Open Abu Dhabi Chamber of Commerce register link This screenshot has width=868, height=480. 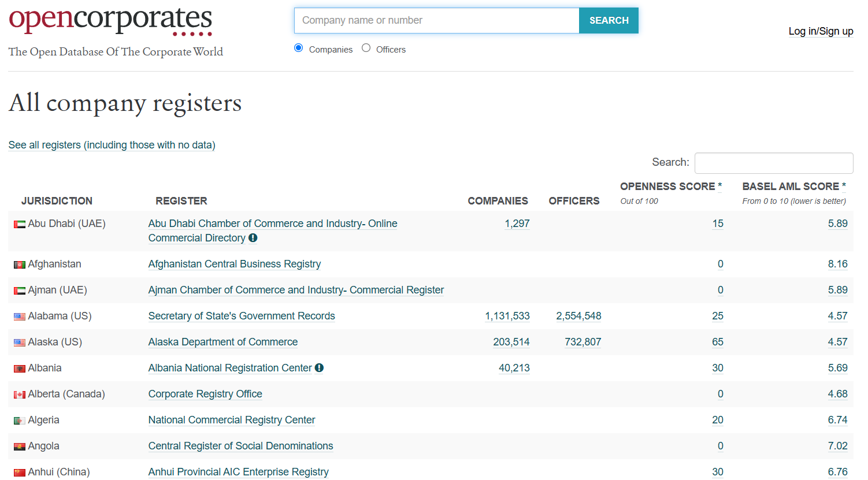[x=273, y=230]
